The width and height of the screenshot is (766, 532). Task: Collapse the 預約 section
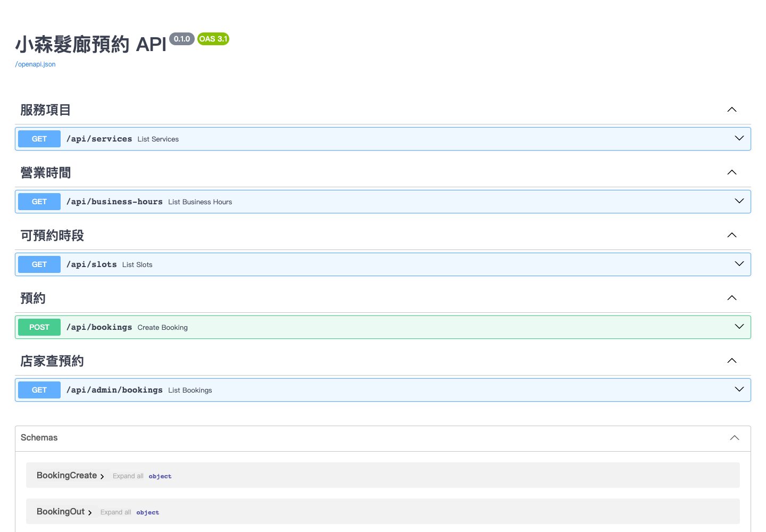coord(732,298)
